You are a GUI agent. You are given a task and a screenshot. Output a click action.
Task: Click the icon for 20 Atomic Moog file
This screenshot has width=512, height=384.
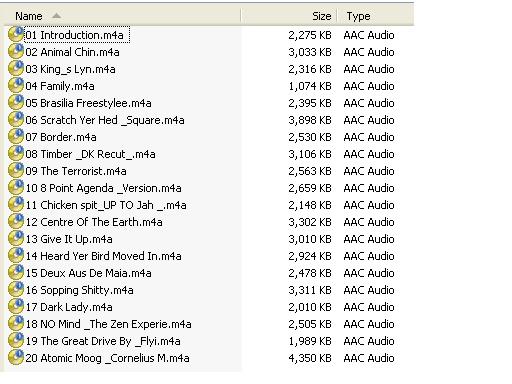[x=16, y=358]
